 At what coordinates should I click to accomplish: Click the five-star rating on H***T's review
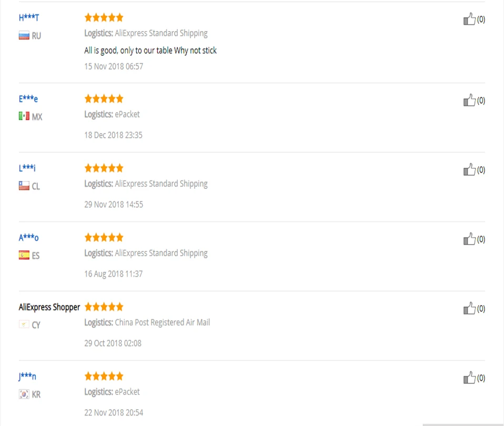tap(104, 18)
